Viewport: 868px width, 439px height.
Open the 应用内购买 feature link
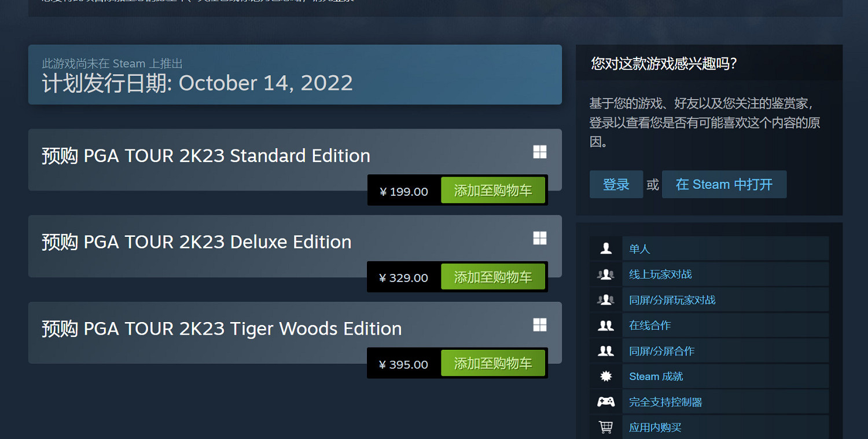tap(656, 427)
